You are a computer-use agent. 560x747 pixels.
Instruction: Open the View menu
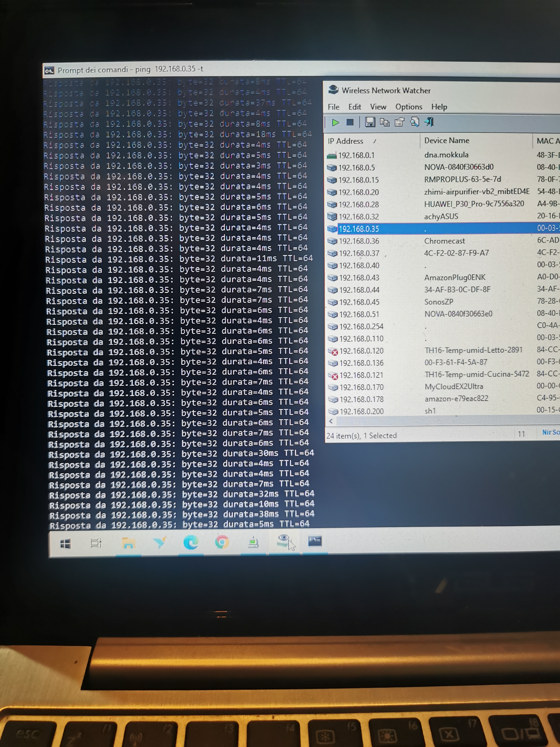[378, 107]
